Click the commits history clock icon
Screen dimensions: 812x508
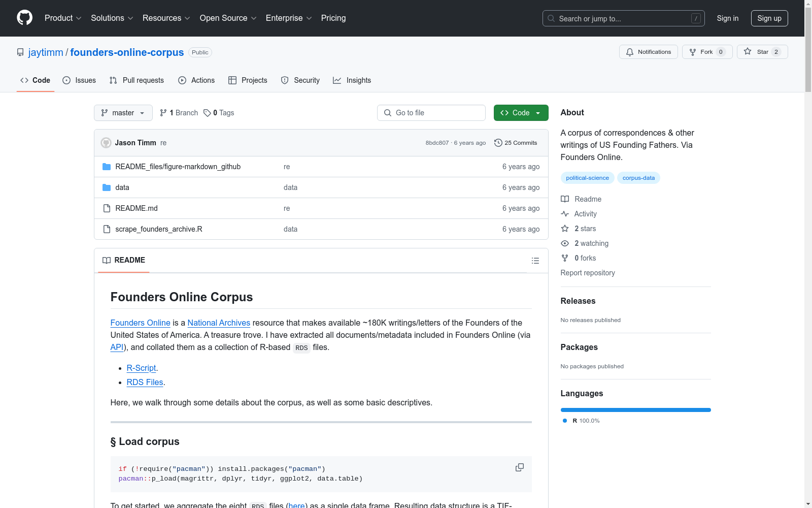(498, 143)
